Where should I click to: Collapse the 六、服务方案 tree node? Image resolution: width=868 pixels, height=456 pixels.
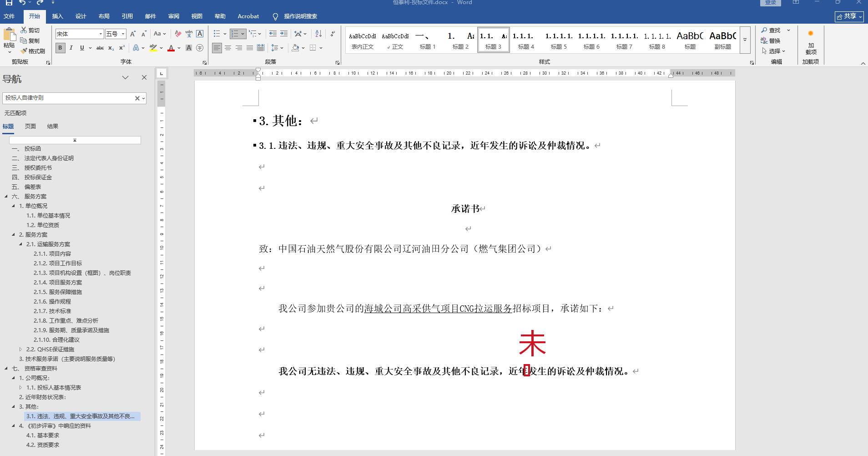pyautogui.click(x=6, y=197)
